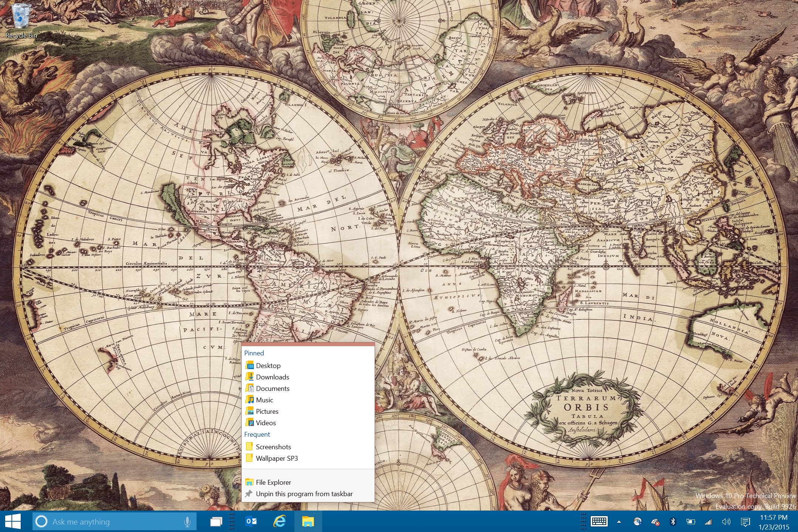Click the Cortana circle icon
The image size is (798, 532).
pos(41,522)
